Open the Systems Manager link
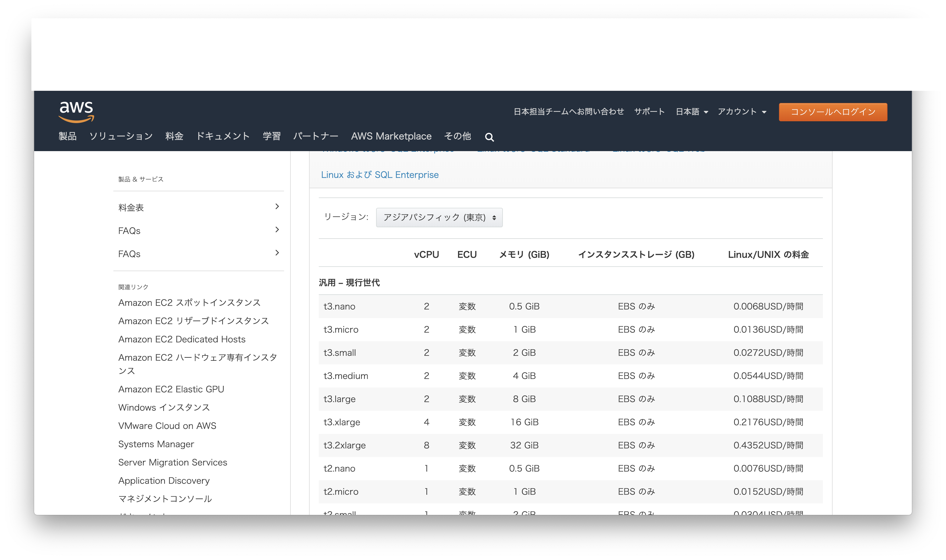The image size is (946, 560). click(x=156, y=444)
